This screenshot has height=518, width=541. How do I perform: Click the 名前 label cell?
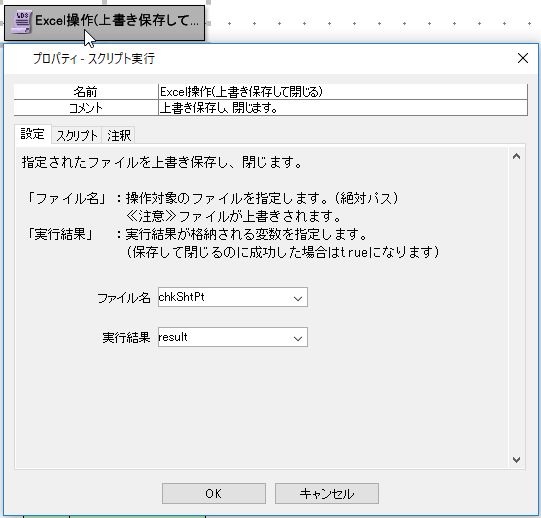pos(86,92)
